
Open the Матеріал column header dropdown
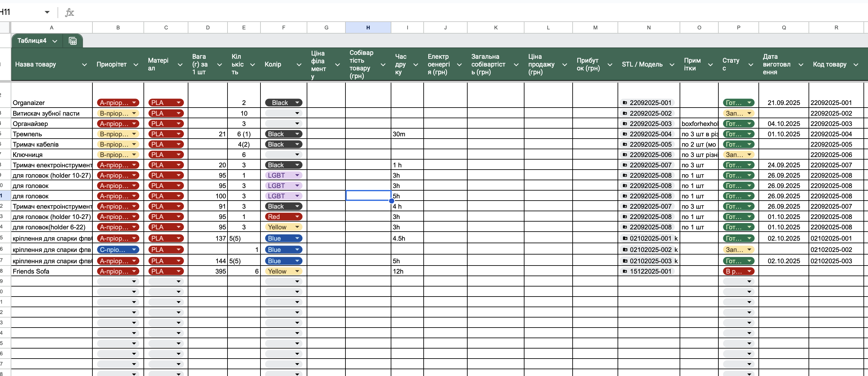point(180,64)
